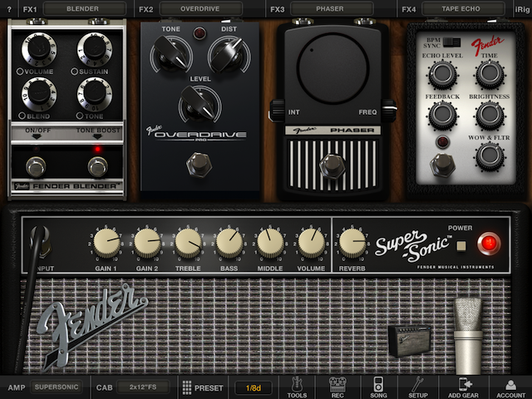Open the FX1 BLENDER effect selector

[85, 9]
